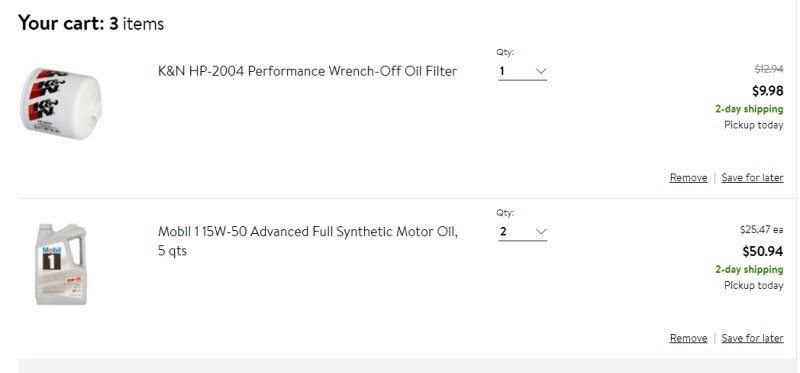Viewport: 800px width, 373px height.
Task: Remove the K&N oil filter from cart
Action: pos(688,178)
